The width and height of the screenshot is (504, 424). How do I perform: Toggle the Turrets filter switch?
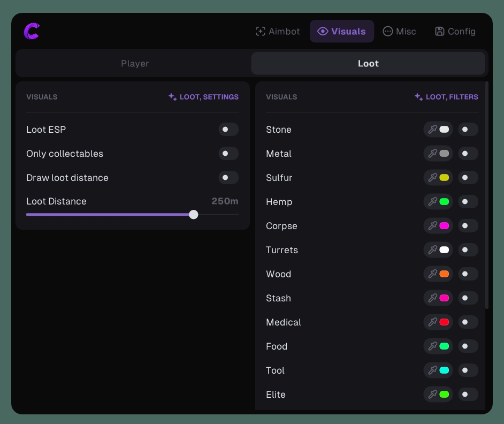(x=468, y=249)
